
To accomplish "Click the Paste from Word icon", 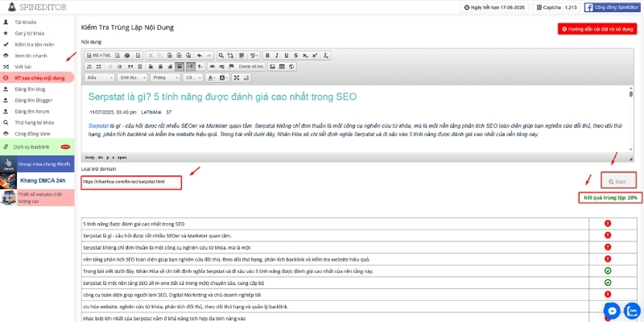I will (188, 56).
